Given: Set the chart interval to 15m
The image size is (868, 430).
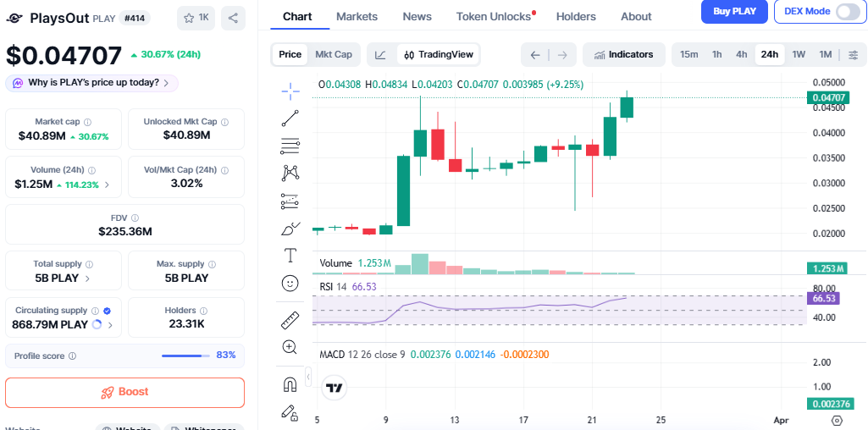Looking at the screenshot, I should point(688,54).
